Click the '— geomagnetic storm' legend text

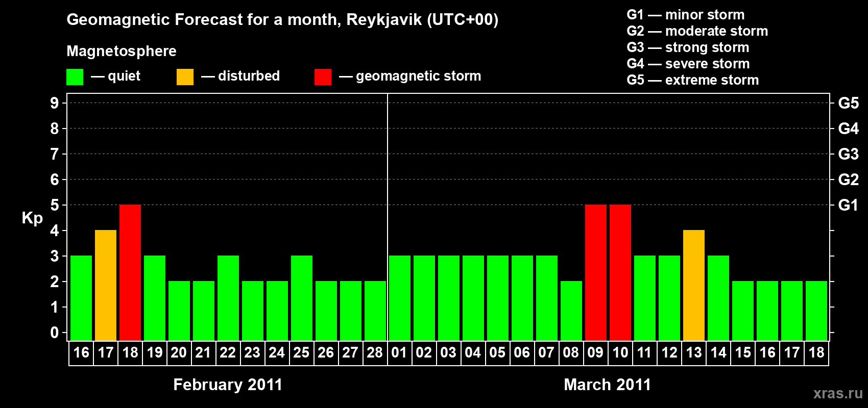[x=410, y=76]
